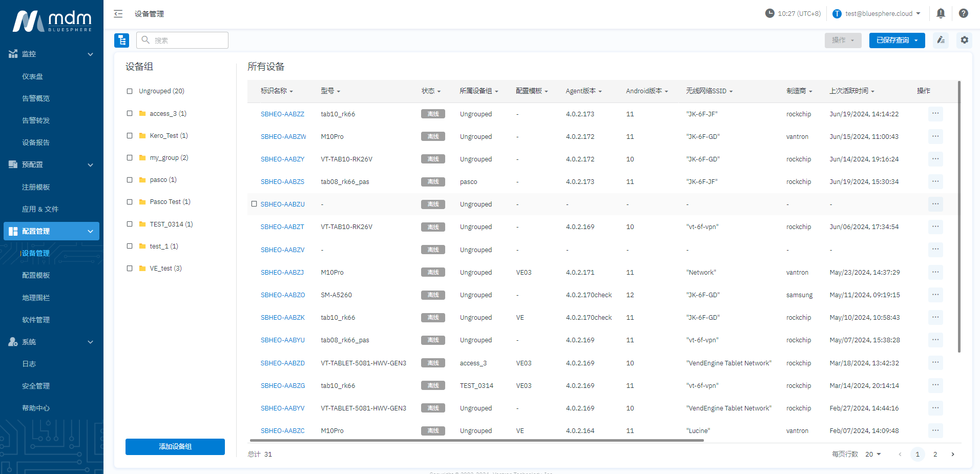The image size is (980, 474).
Task: Check the Ungrouped (20) group checkbox
Action: [x=130, y=91]
